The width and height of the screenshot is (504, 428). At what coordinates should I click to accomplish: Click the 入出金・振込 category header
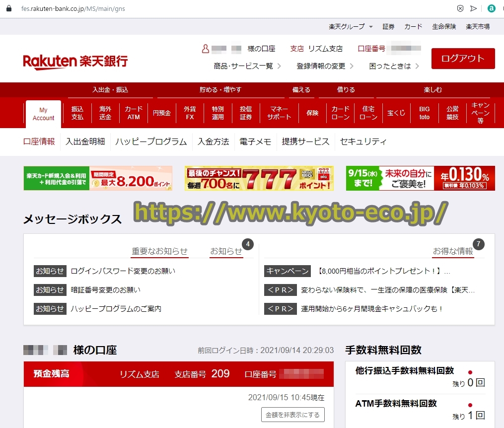(x=110, y=90)
